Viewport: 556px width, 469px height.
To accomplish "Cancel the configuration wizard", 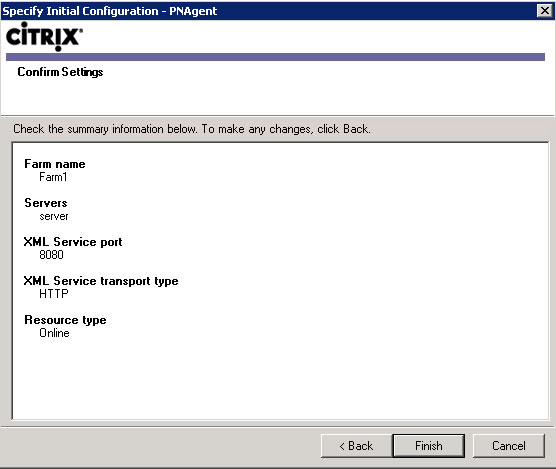I will [509, 446].
